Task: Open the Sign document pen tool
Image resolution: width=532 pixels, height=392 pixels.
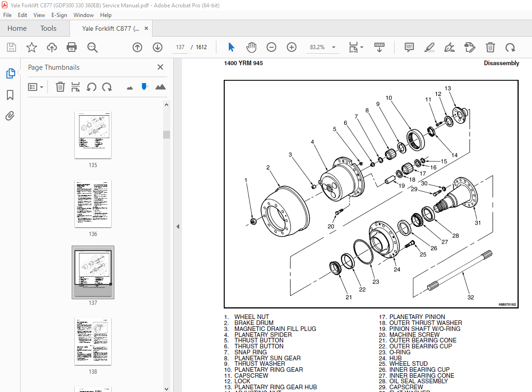Action: (450, 47)
